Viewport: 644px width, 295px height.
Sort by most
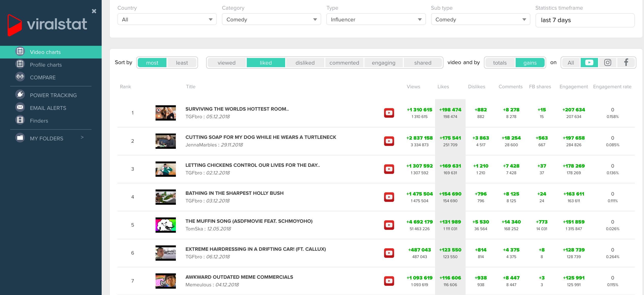[152, 63]
